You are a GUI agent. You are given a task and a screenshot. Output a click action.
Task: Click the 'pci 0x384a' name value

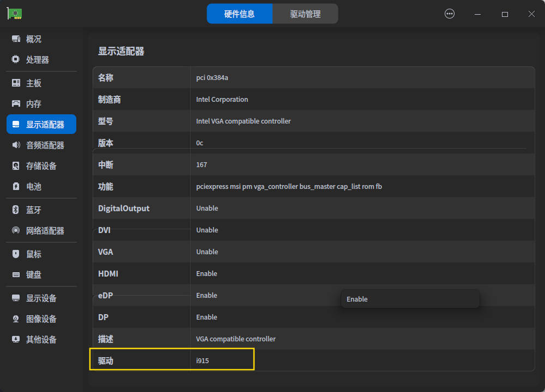[212, 77]
